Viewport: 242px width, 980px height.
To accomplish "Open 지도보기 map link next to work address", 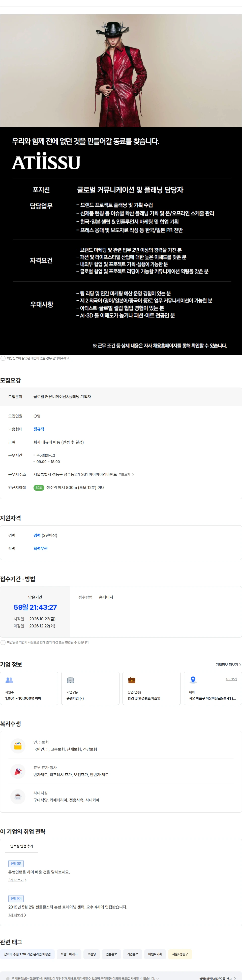I will (x=124, y=474).
